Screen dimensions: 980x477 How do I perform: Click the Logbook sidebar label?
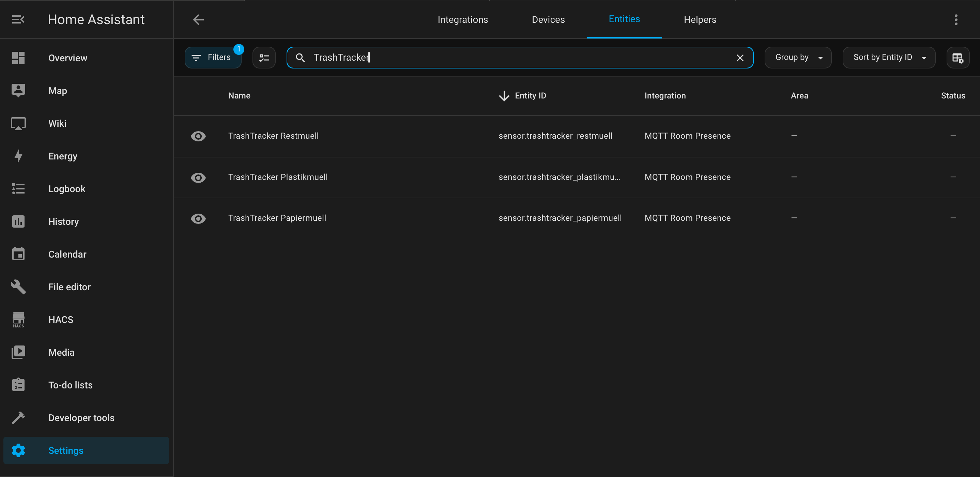click(x=67, y=189)
